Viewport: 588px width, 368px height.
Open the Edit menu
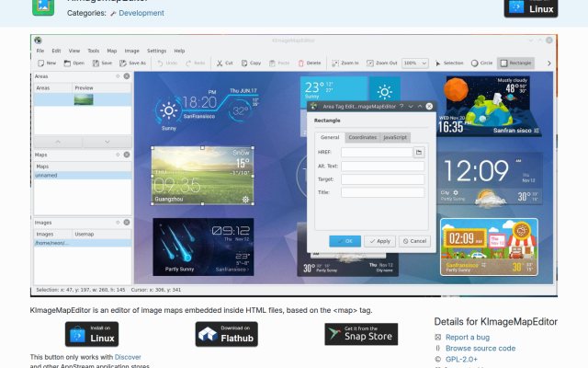(x=56, y=51)
